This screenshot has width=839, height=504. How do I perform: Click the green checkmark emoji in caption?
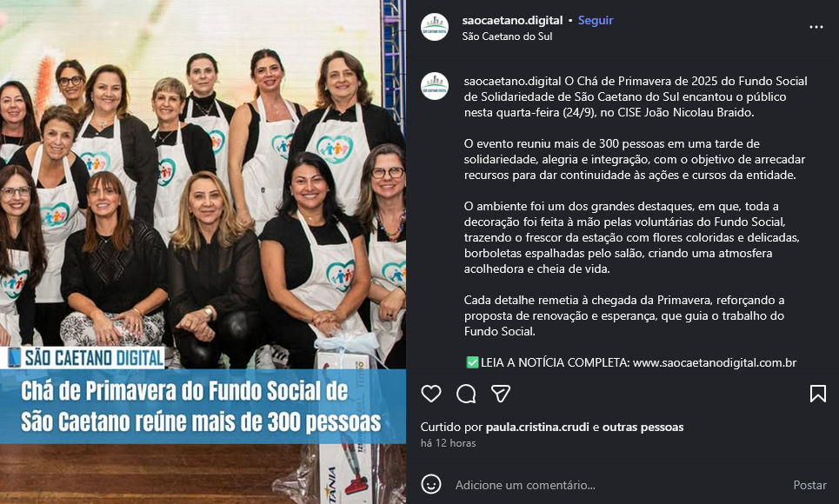pyautogui.click(x=472, y=362)
